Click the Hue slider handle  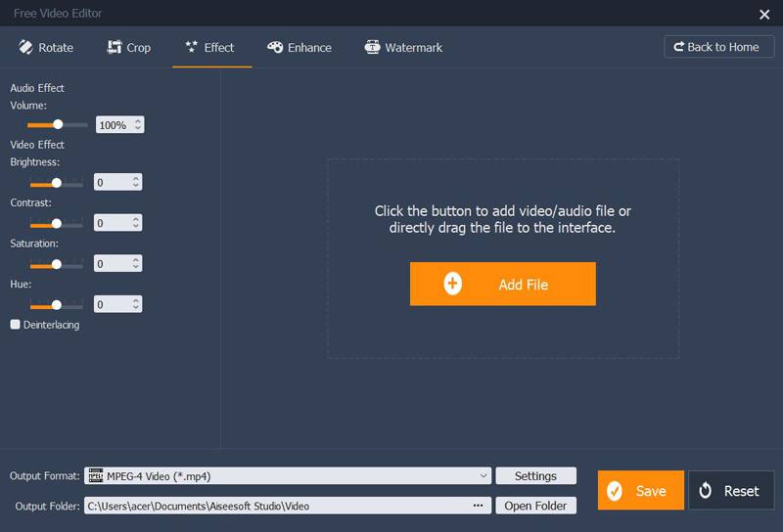(x=57, y=304)
